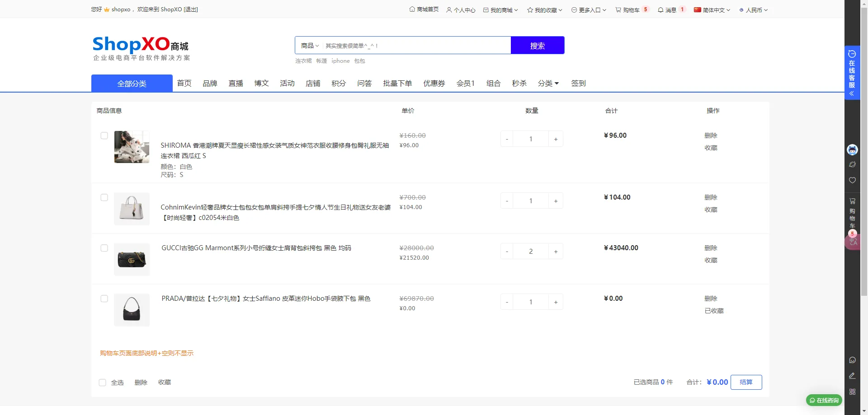Open the GUCCI black bag thumbnail
This screenshot has width=868, height=415.
click(x=132, y=259)
